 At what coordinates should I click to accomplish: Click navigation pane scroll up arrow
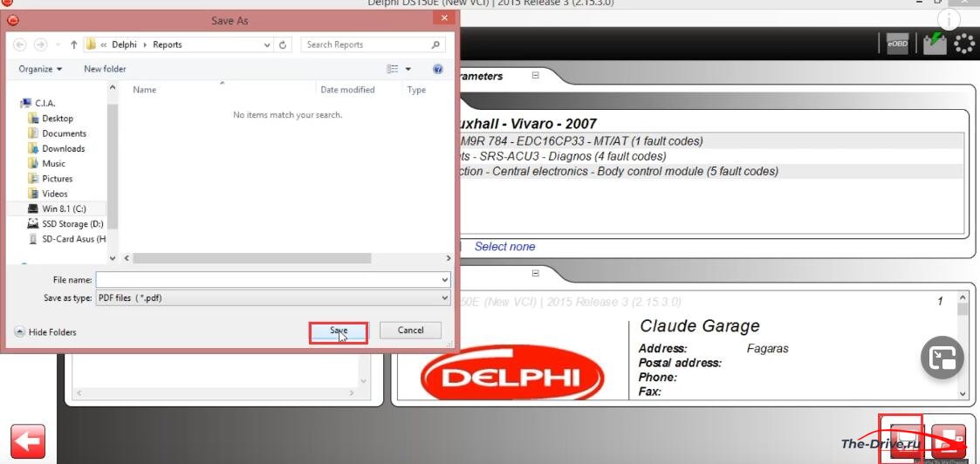113,88
